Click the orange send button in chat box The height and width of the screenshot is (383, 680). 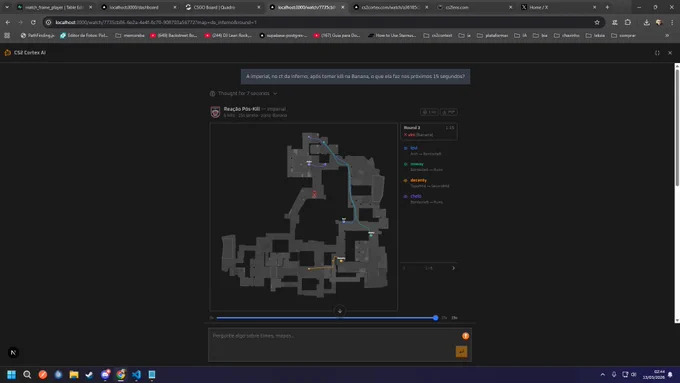[x=461, y=351]
